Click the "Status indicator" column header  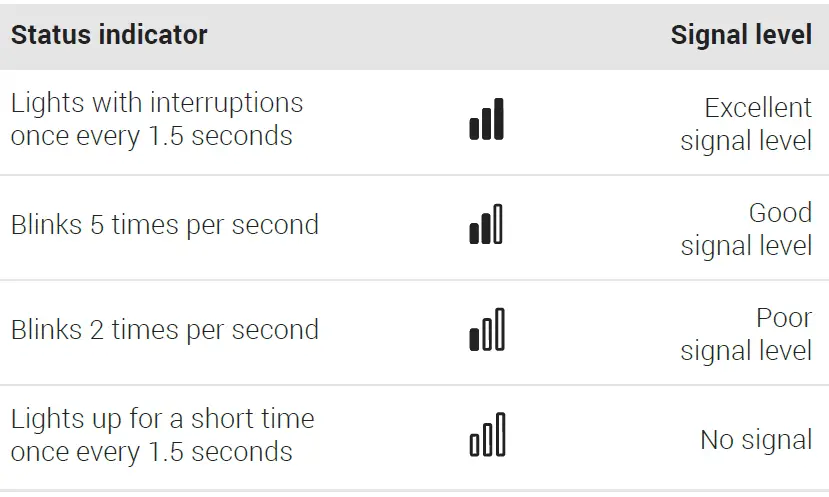coord(109,35)
